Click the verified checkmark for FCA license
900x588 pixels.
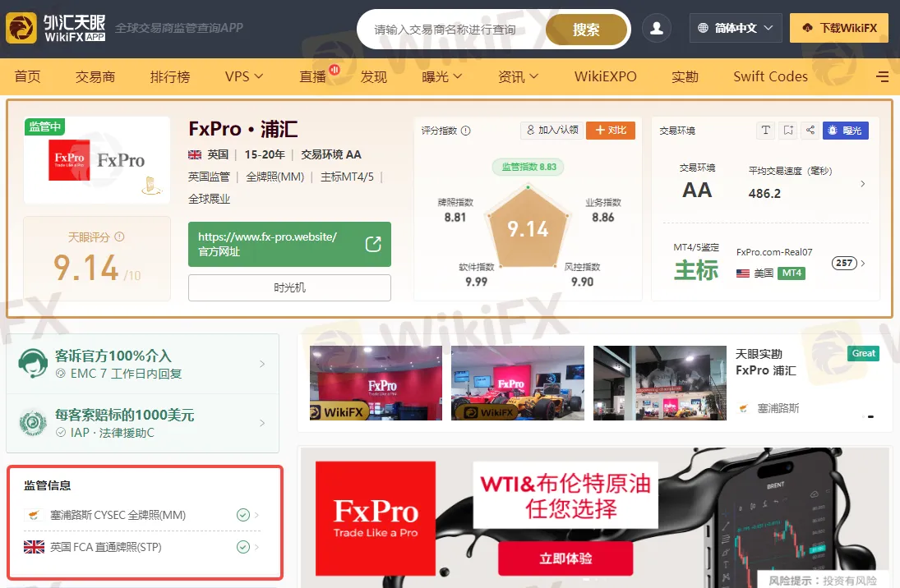(242, 547)
